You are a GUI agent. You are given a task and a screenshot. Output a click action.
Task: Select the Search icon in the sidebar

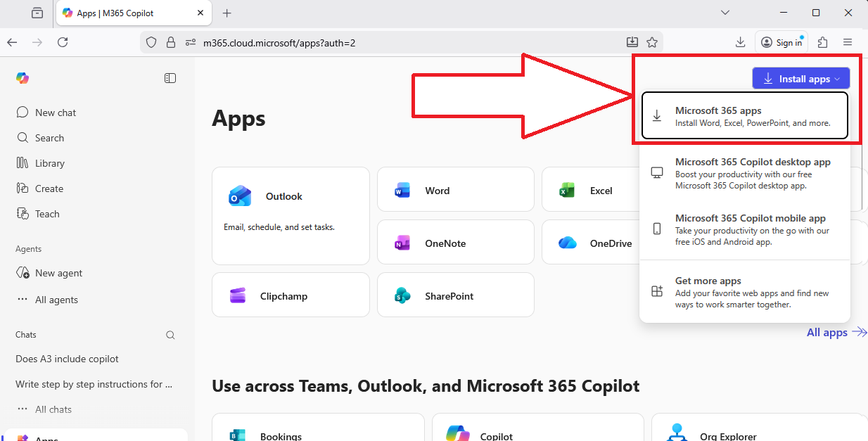[49, 137]
